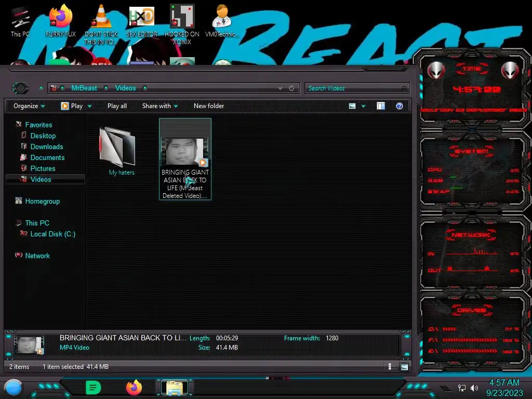This screenshot has height=399, width=532.
Task: Open the VM0Technic desktop shortcut
Action: tap(222, 22)
